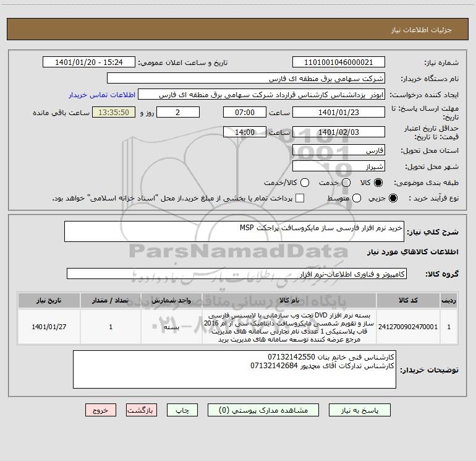This screenshot has width=476, height=461.
Task: Click the ردیف column header
Action: pos(449,300)
